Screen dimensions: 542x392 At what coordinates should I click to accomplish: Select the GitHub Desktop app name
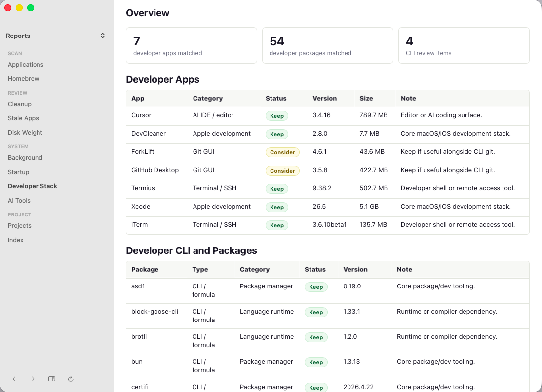point(155,170)
